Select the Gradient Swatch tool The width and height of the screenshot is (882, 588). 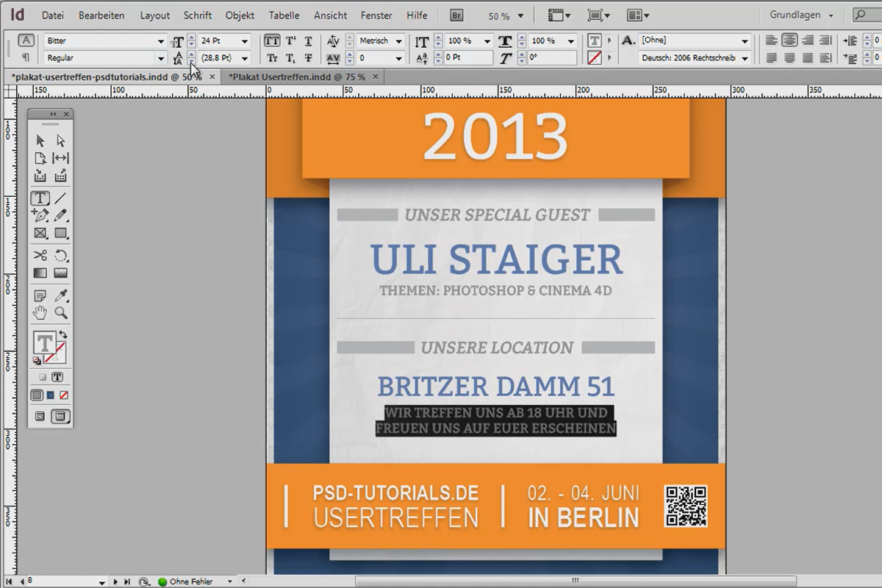tap(40, 273)
